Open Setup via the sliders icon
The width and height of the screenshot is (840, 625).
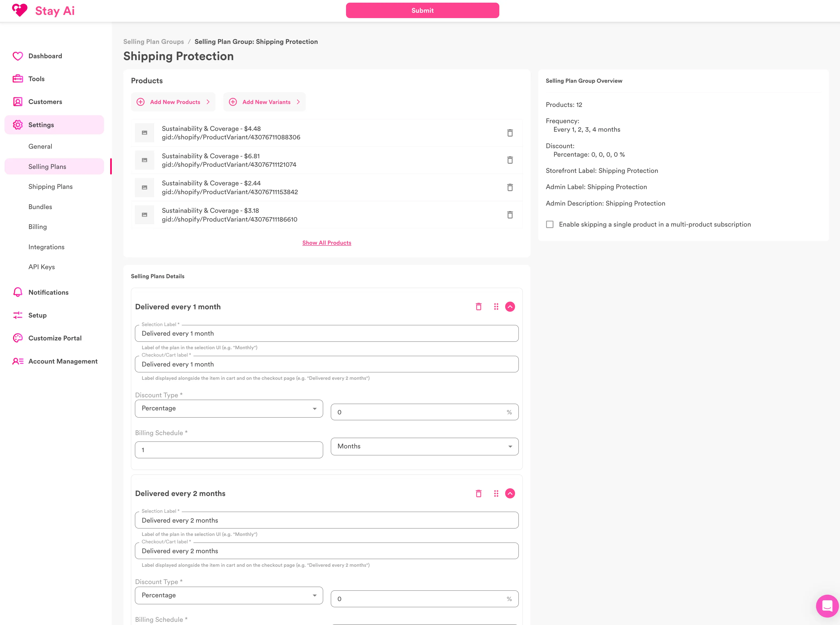pos(18,315)
